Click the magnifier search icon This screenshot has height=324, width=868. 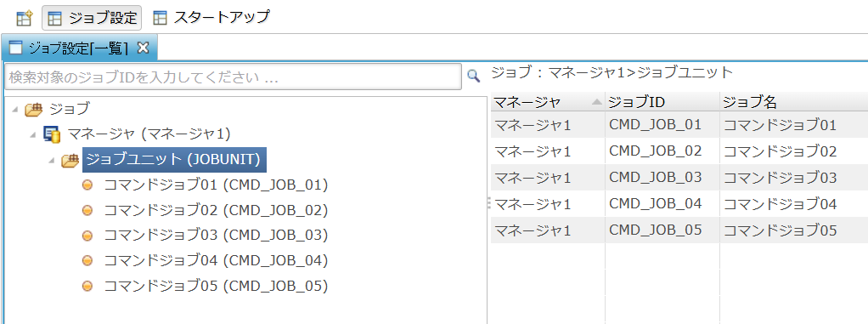[473, 77]
